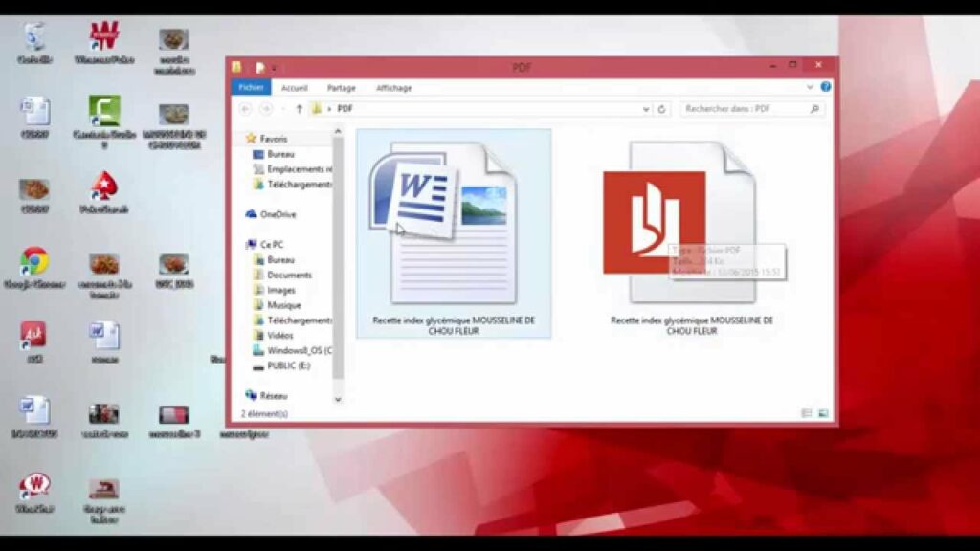Select OneDrive in the navigation pane
The height and width of the screenshot is (551, 980).
click(278, 214)
